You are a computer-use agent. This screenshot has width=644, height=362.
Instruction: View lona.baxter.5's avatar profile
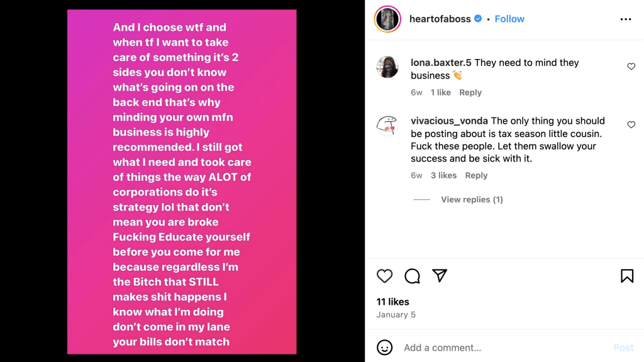[387, 67]
